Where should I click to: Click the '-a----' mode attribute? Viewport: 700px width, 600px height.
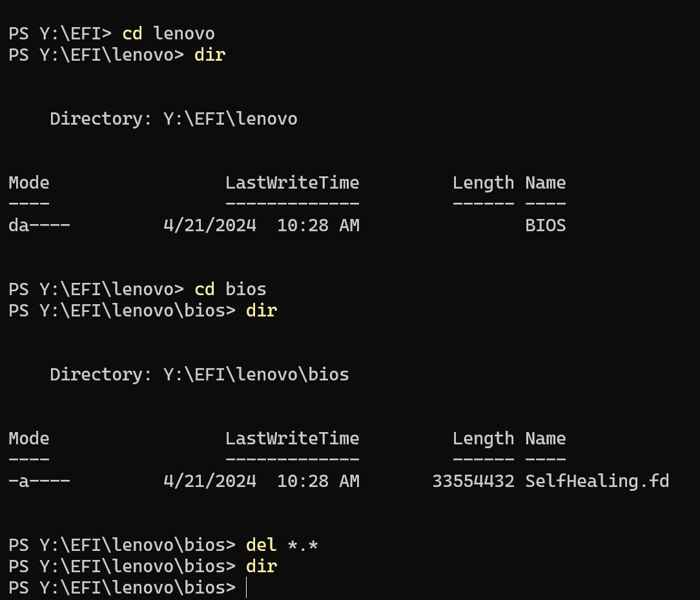39,481
